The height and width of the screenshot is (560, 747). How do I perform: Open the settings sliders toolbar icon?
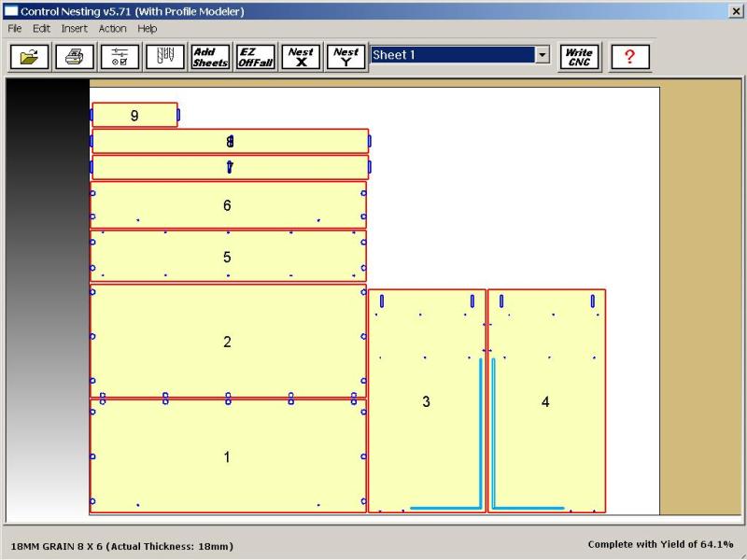pos(120,57)
